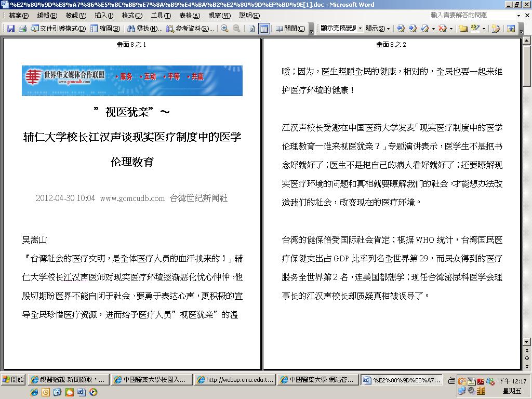532x399 pixels.
Task: Open accept change dropdown arrow
Action: coord(433,29)
